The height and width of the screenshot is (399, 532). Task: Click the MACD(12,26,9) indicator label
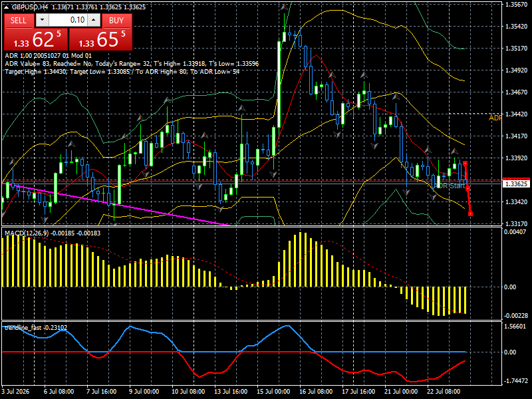coord(53,233)
